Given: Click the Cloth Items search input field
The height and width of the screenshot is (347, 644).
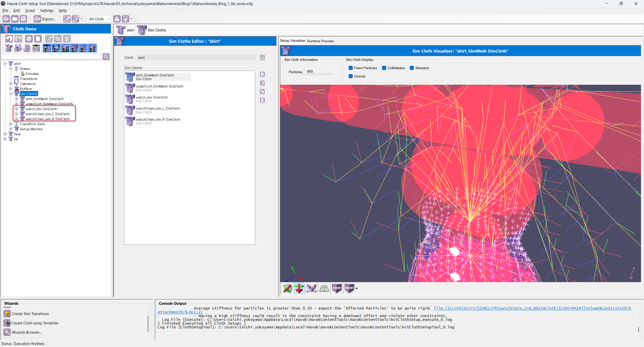Looking at the screenshot, I should coord(51,57).
